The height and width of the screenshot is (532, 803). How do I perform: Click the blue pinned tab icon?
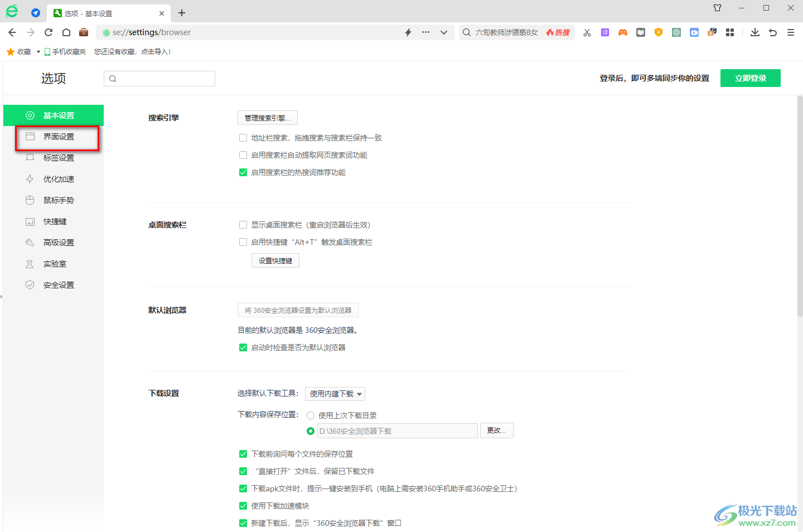tap(36, 13)
